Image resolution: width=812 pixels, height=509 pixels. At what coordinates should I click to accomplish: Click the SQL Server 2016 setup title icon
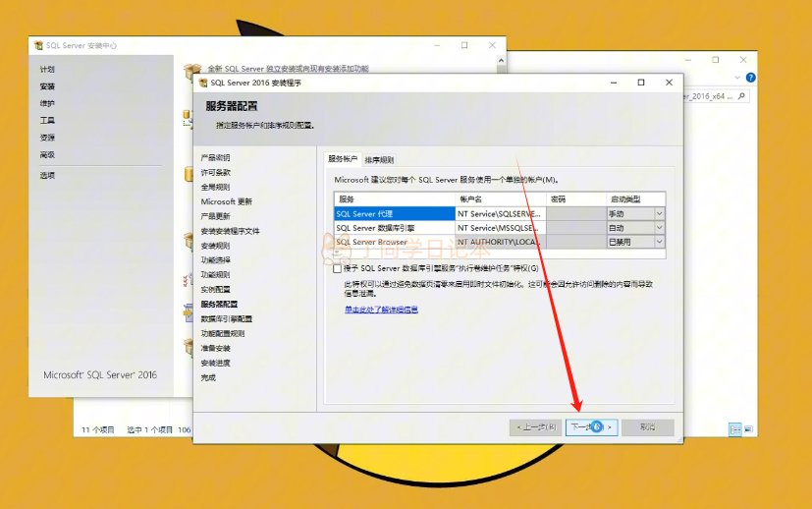tap(203, 83)
